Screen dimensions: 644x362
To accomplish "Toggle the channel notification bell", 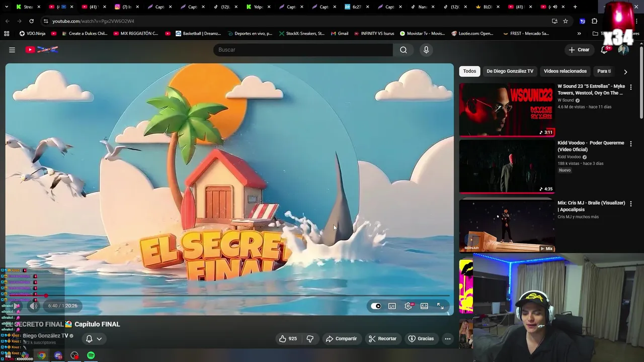I will point(89,339).
